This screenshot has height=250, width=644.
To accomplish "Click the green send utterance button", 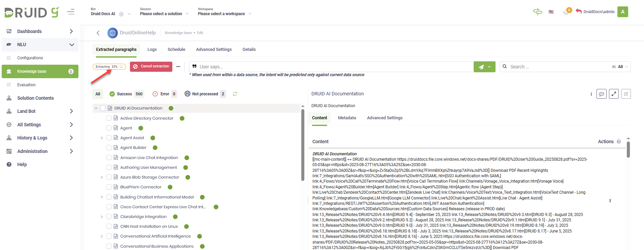I will (481, 67).
